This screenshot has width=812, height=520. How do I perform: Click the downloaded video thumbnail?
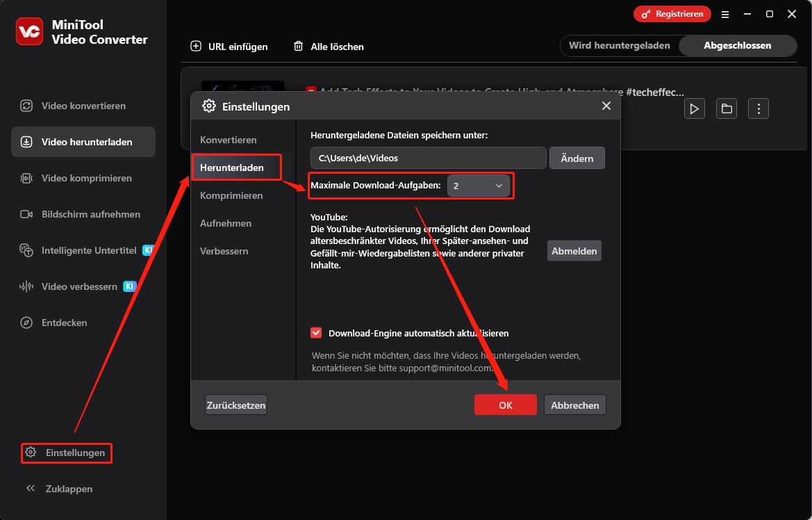(x=243, y=86)
